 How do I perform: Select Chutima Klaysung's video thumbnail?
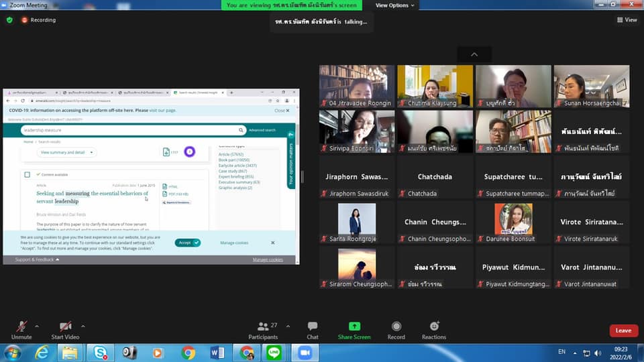[435, 86]
